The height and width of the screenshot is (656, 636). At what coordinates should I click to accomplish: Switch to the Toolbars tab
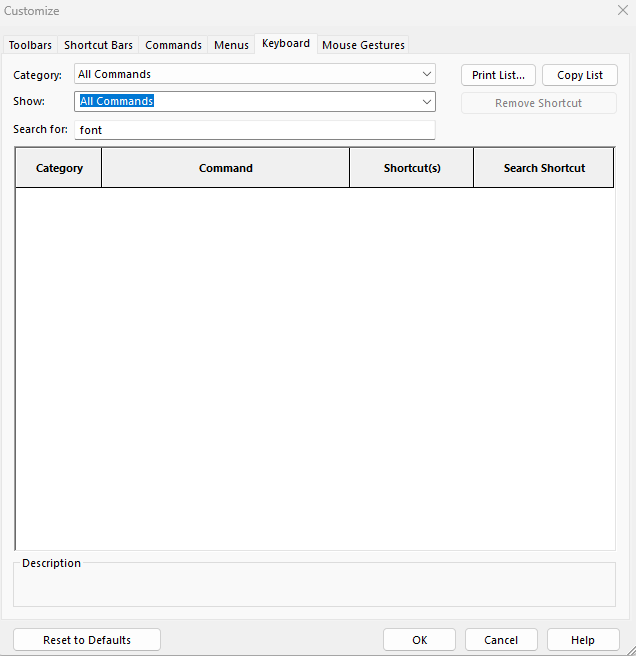click(x=30, y=45)
